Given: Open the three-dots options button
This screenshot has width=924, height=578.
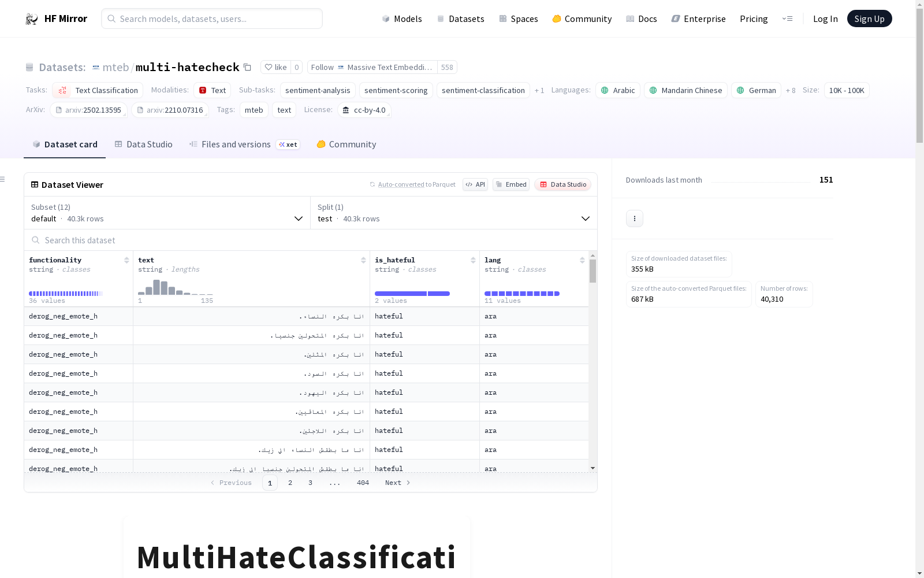Looking at the screenshot, I should click(x=635, y=218).
